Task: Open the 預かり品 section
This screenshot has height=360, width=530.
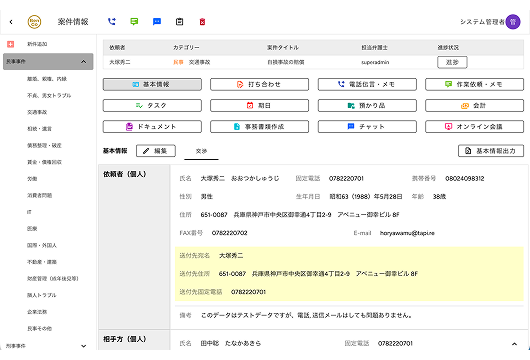Action: (367, 105)
